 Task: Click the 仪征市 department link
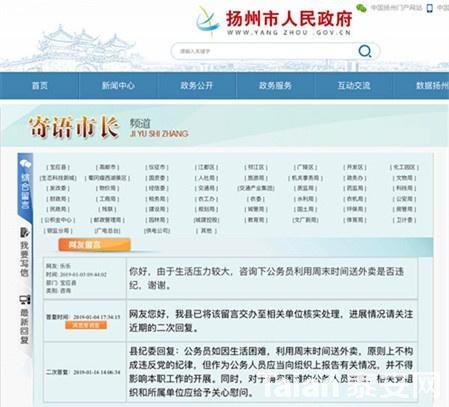[x=157, y=167]
